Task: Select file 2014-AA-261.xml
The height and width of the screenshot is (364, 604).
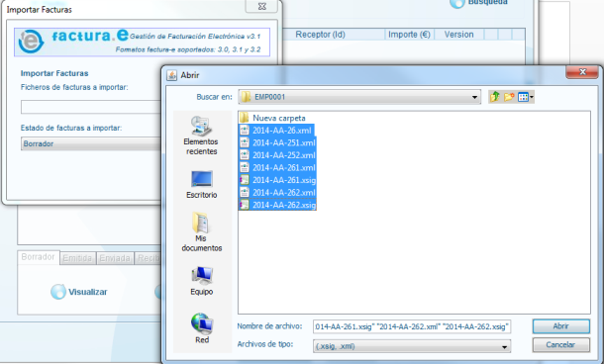Action: coord(277,167)
